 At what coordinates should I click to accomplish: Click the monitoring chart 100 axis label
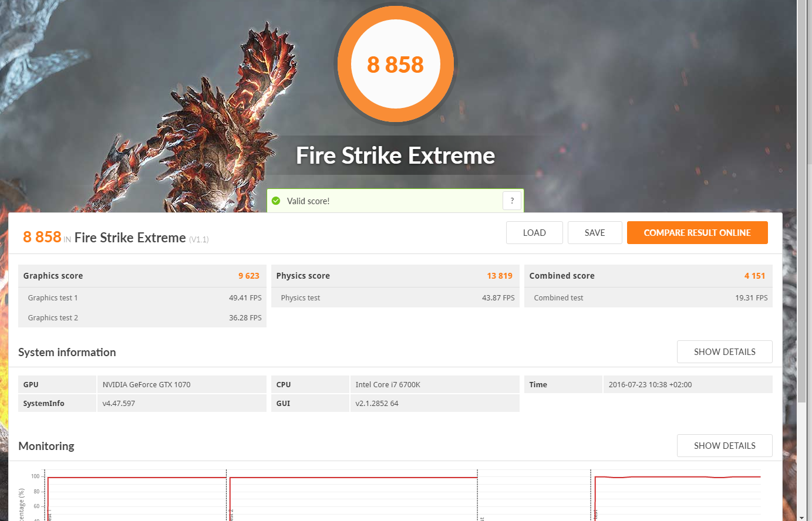point(35,476)
